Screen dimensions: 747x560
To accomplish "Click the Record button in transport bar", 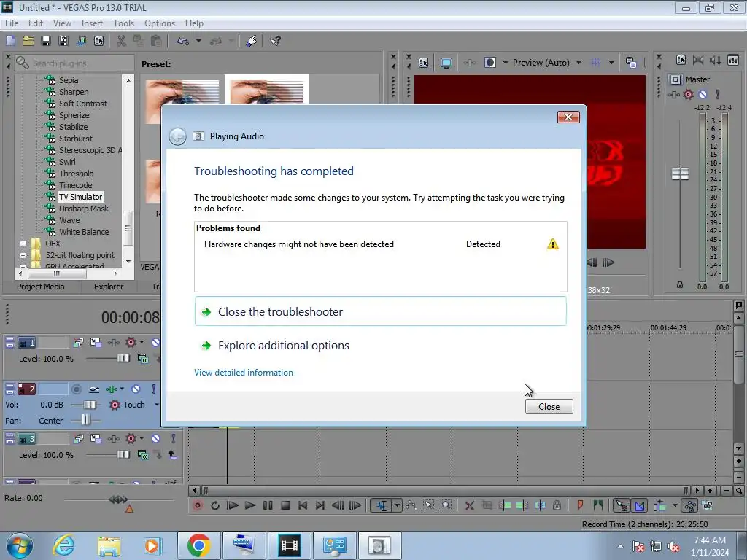I will click(x=197, y=505).
